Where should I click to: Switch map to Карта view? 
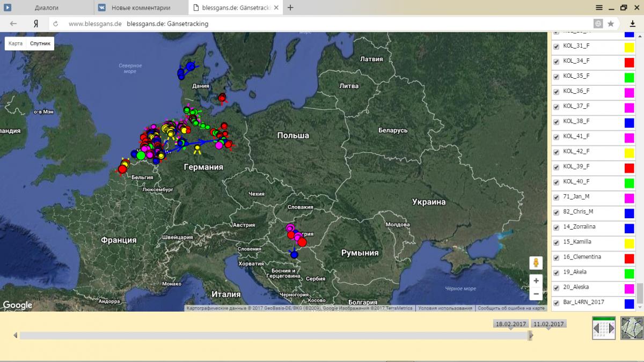pos(16,43)
